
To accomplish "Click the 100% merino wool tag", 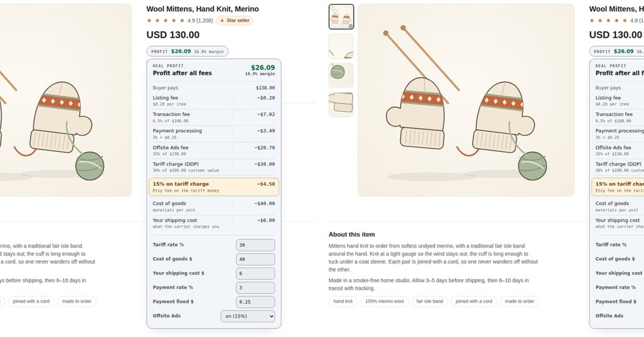I will point(385,301).
